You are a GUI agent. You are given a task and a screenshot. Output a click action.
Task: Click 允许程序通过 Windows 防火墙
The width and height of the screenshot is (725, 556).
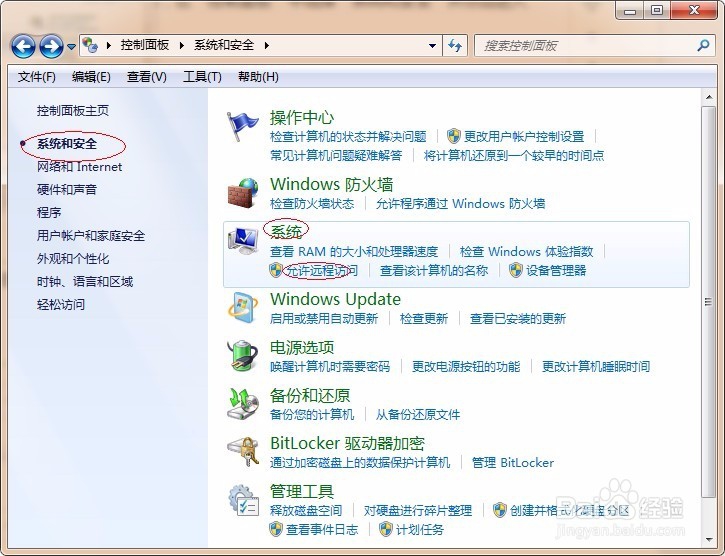(x=460, y=204)
